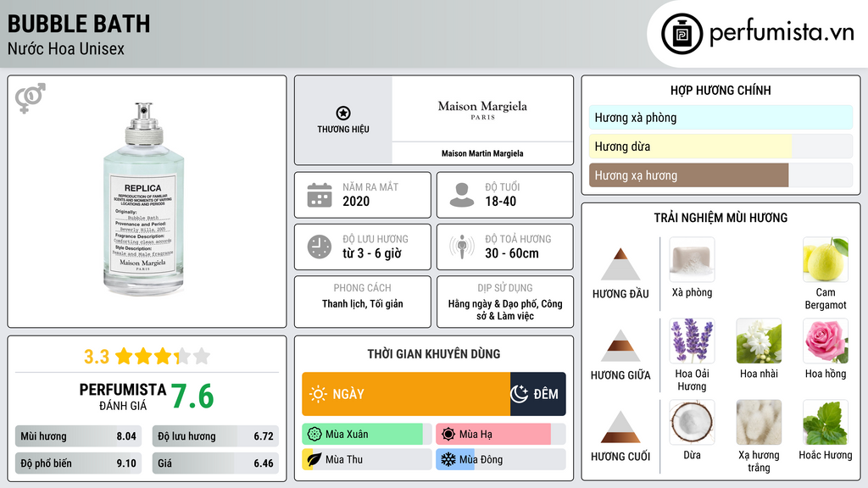Click the clock icon for Độ lưu hương

(x=319, y=247)
